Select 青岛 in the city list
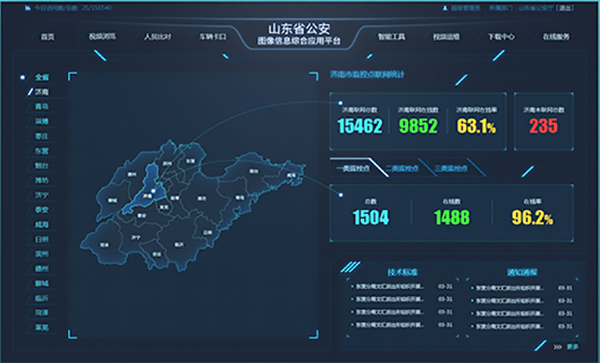 (42, 106)
